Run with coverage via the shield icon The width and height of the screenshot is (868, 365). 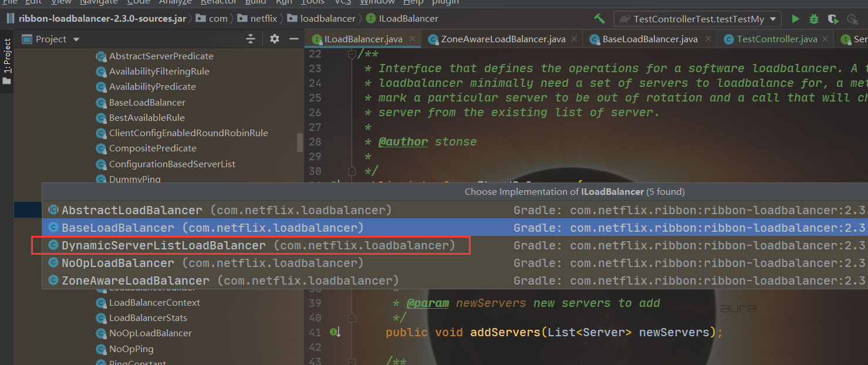(x=833, y=19)
